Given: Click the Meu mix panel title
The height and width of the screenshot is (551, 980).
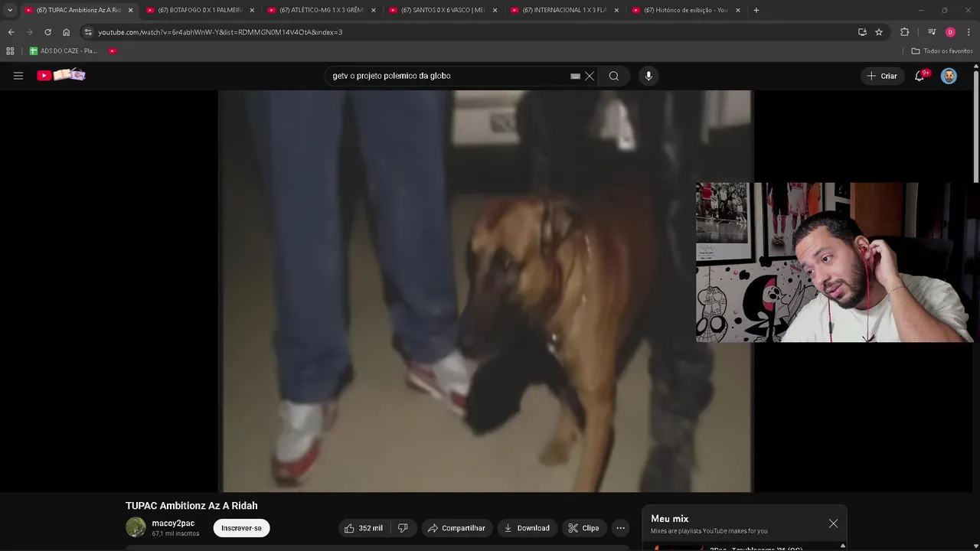Looking at the screenshot, I should click(670, 519).
